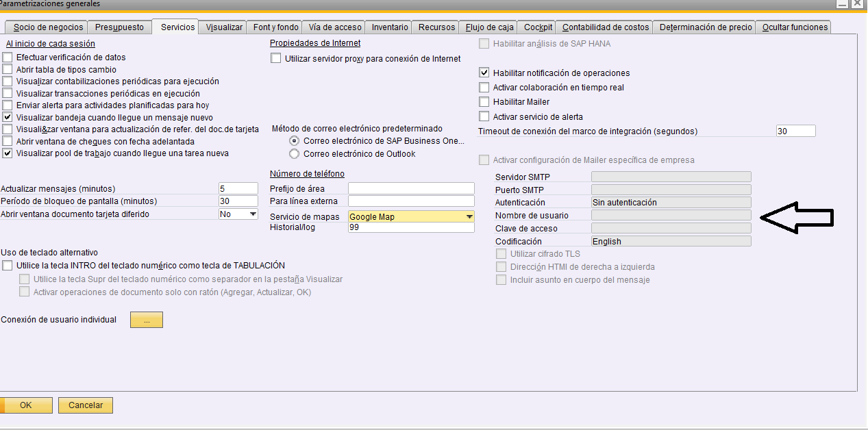Open Abrir ventana documento tarjeta diferido dropdown
This screenshot has height=430, width=868.
253,214
